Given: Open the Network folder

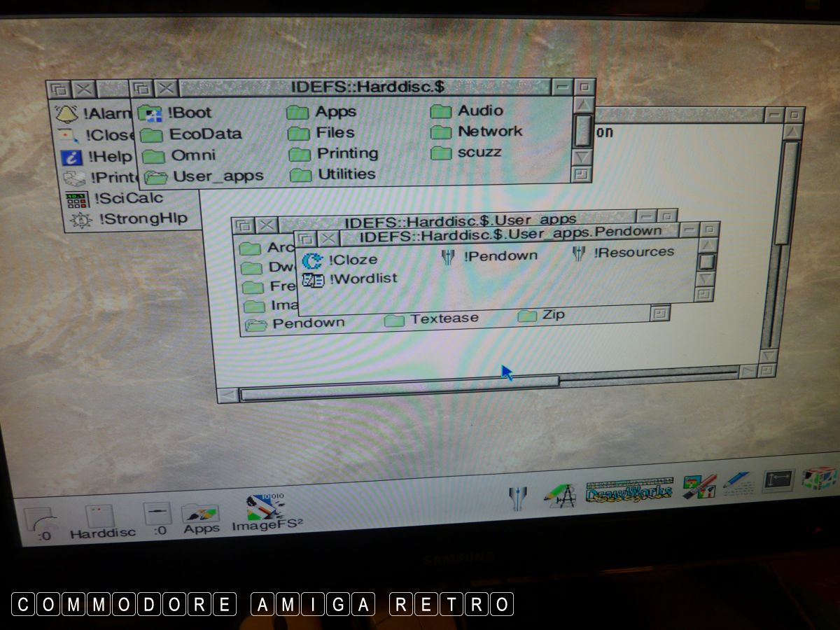Looking at the screenshot, I should click(441, 132).
